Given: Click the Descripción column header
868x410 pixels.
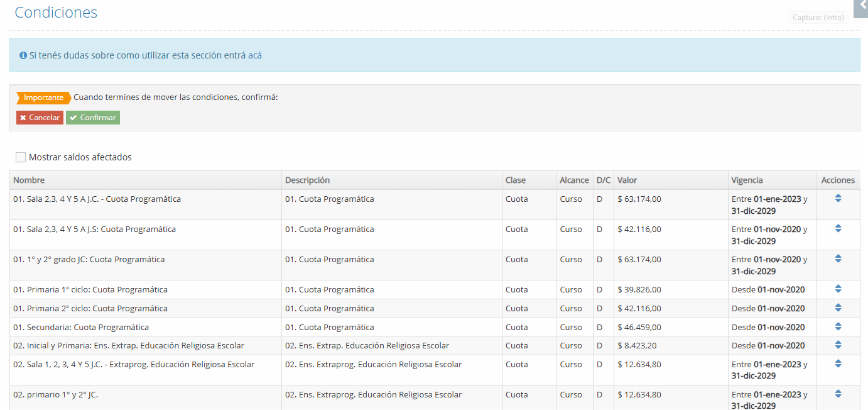Looking at the screenshot, I should pyautogui.click(x=307, y=180).
